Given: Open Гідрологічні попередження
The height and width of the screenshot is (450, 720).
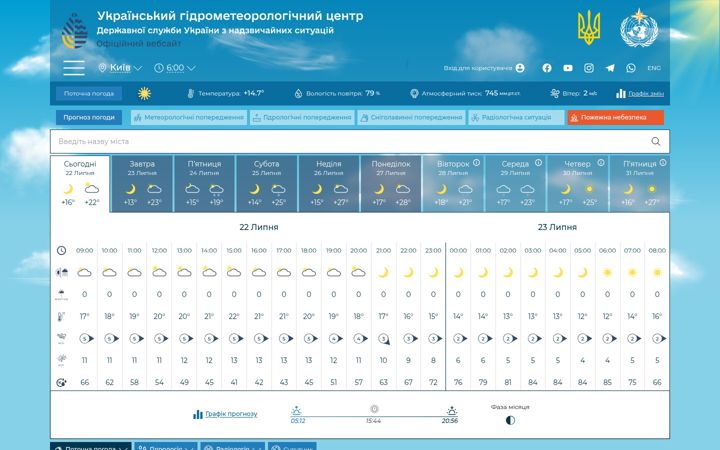Looking at the screenshot, I should (x=302, y=118).
